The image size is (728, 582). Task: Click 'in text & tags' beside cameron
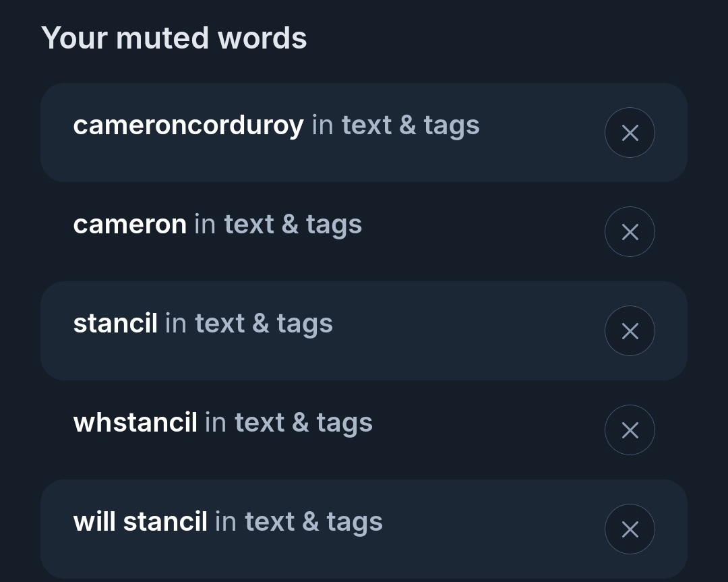[278, 225]
